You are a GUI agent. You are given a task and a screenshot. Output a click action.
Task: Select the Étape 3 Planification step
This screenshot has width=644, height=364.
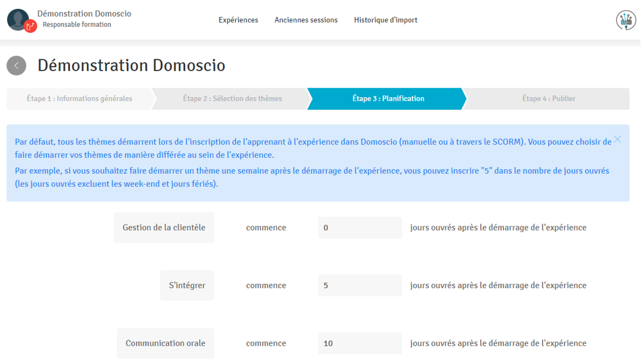[x=388, y=99]
